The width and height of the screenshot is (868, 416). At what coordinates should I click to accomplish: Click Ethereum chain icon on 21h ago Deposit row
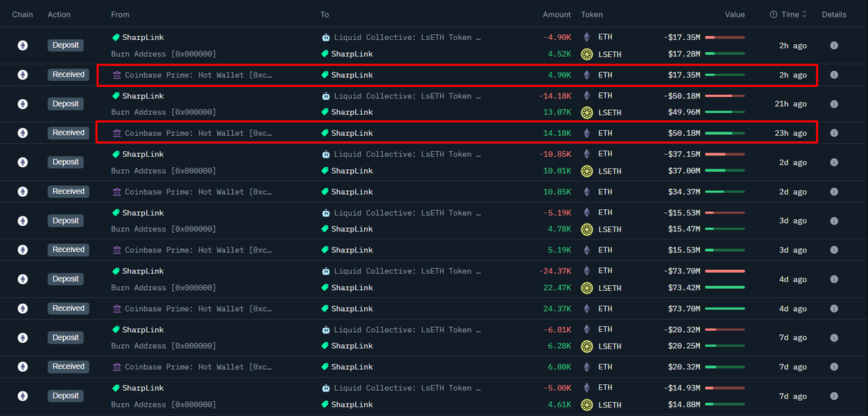click(22, 104)
